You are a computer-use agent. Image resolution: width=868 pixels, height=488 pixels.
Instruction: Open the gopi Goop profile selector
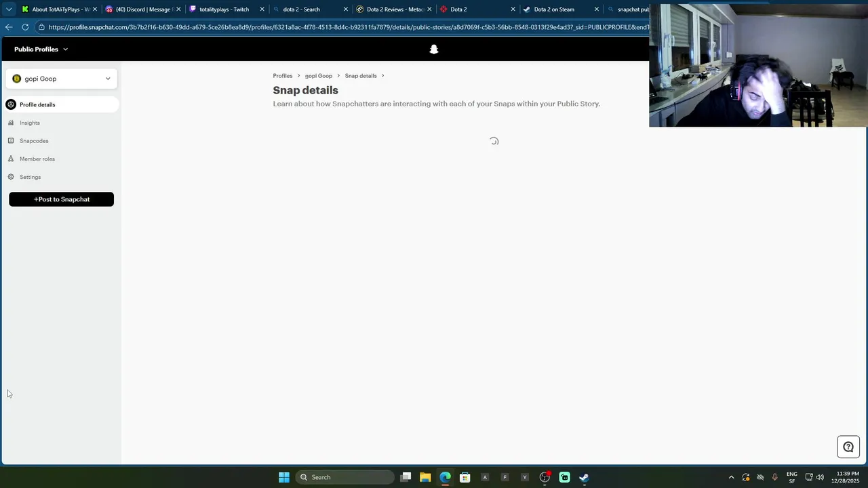click(62, 79)
